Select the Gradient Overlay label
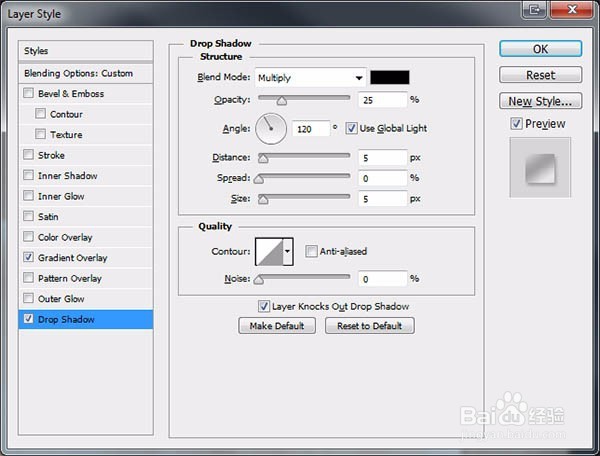Viewport: 600px width, 456px height. click(72, 258)
